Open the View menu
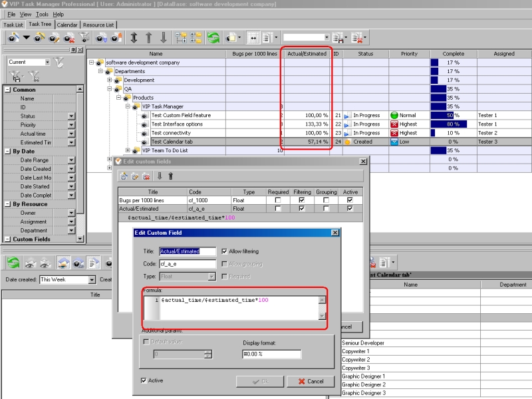Screen dimensions: 532x399 click(x=25, y=14)
